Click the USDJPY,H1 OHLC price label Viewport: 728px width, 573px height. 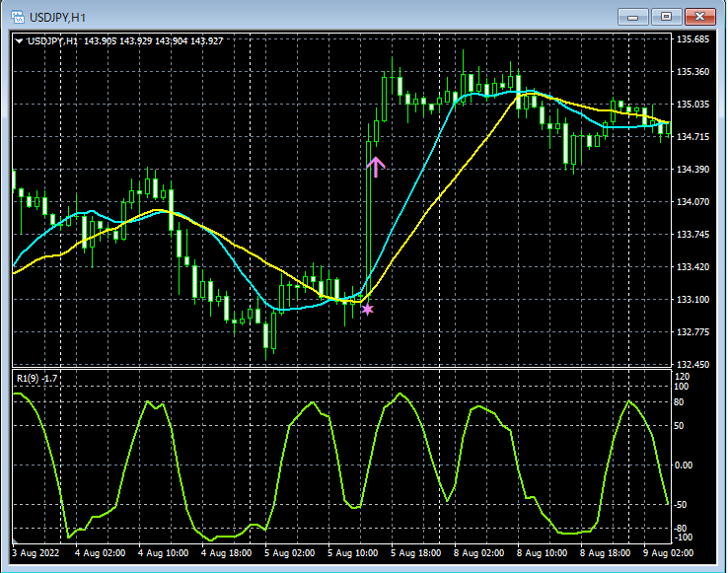coord(125,40)
